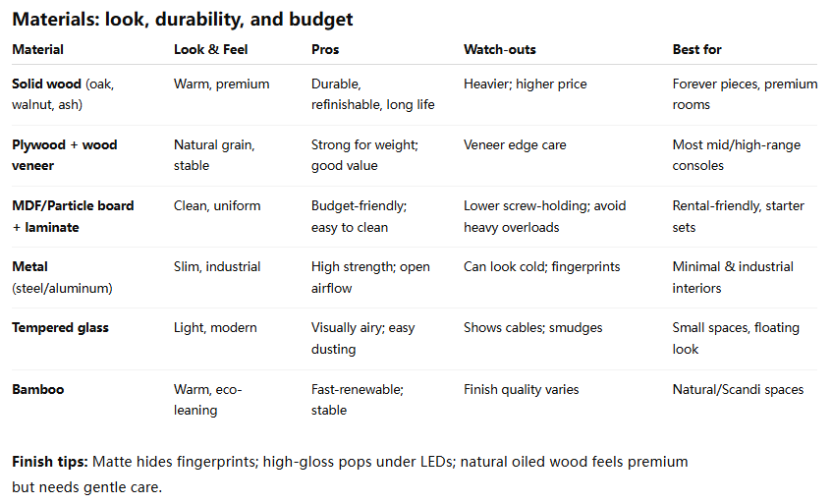Select the 'Plywood + wood veneer' row label
The height and width of the screenshot is (504, 832).
click(64, 155)
